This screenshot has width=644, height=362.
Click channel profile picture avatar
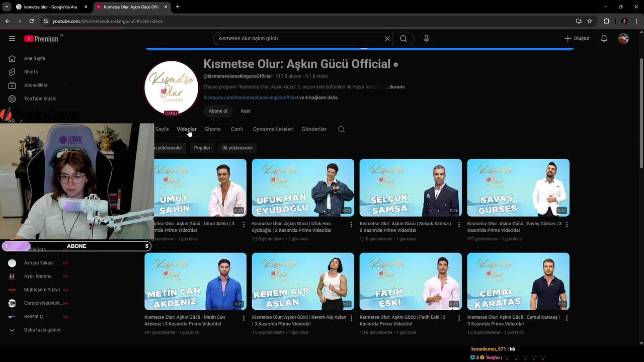pos(171,88)
